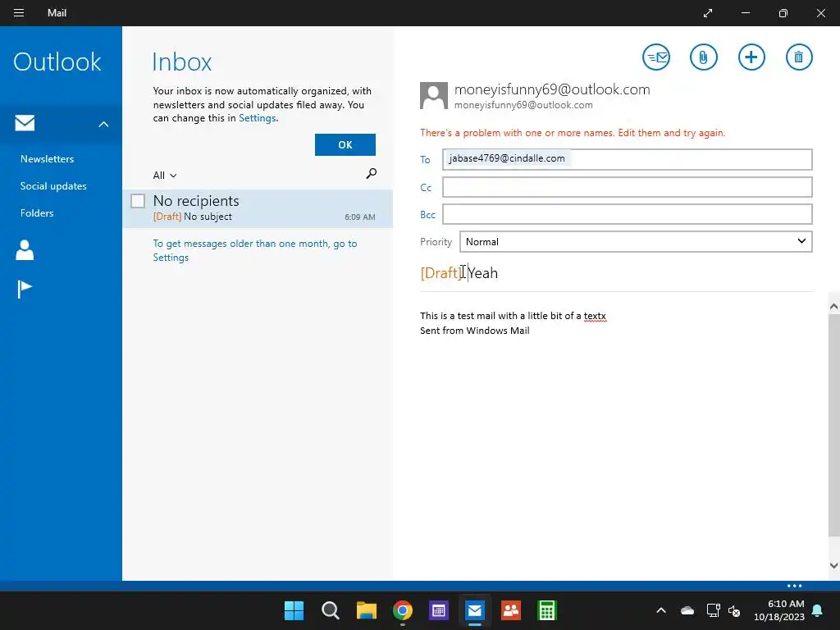The height and width of the screenshot is (630, 840).
Task: Open the No recipients draft message
Action: click(258, 208)
